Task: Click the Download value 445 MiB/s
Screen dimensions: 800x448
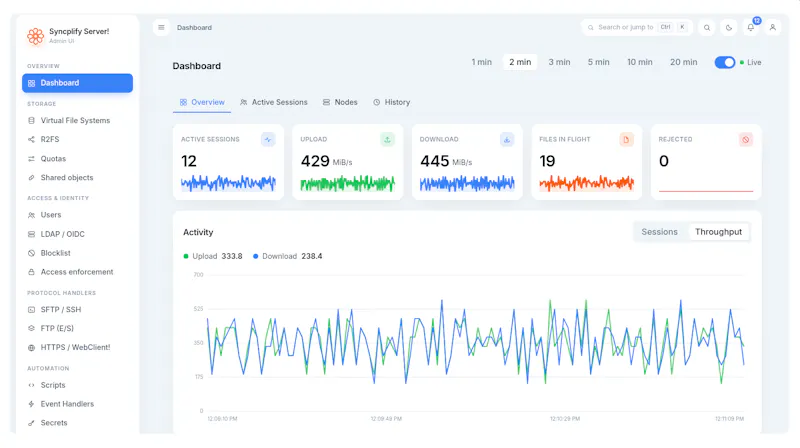Action: (446, 161)
